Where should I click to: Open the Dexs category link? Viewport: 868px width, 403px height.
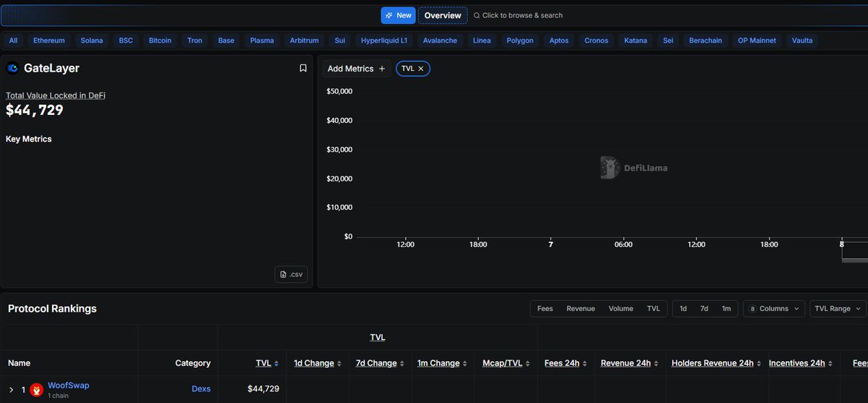201,389
